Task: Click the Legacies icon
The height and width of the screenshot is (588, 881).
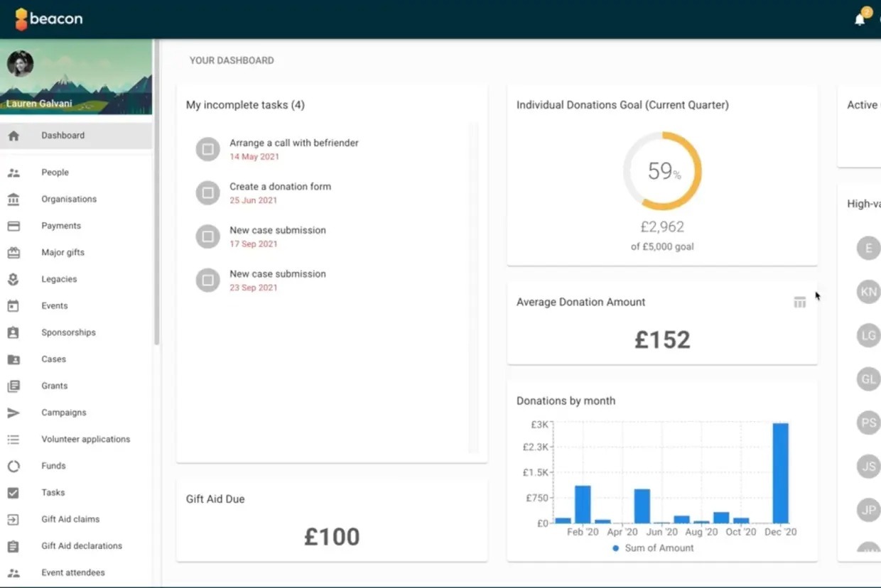Action: 13,280
